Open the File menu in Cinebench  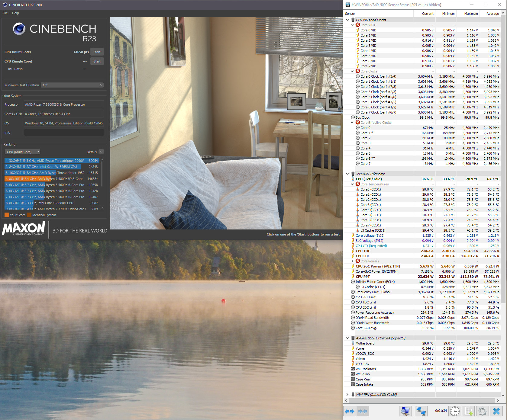pyautogui.click(x=5, y=13)
